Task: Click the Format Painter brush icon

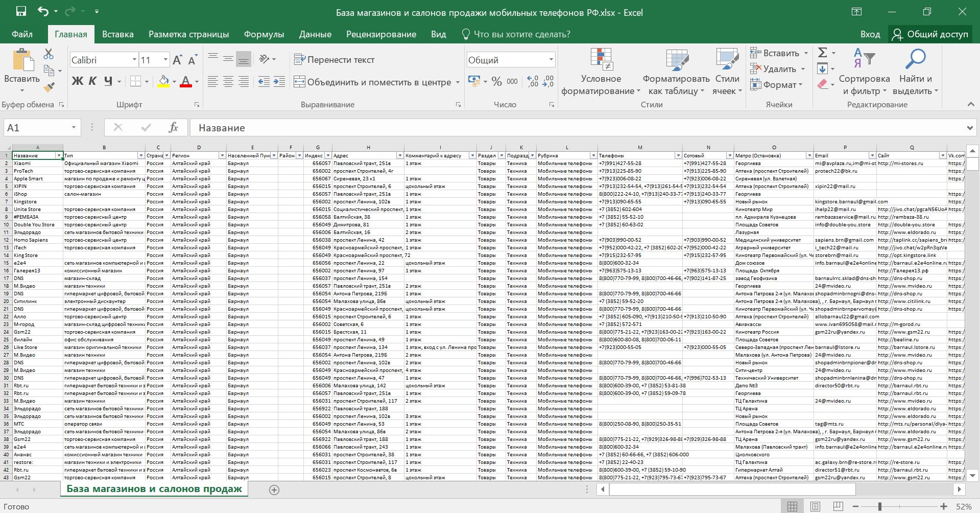Action: coord(49,88)
